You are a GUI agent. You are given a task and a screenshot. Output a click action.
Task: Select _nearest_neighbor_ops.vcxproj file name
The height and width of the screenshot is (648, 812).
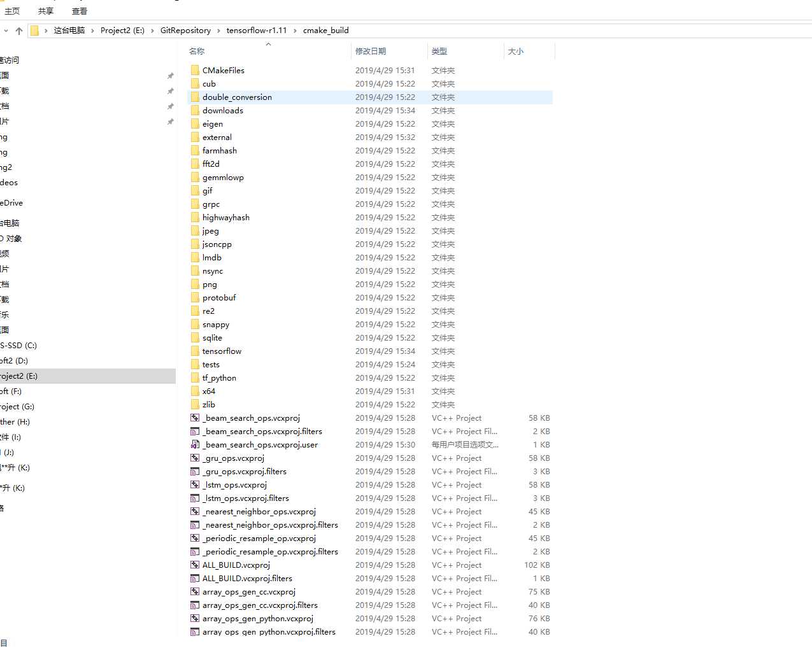pos(259,511)
